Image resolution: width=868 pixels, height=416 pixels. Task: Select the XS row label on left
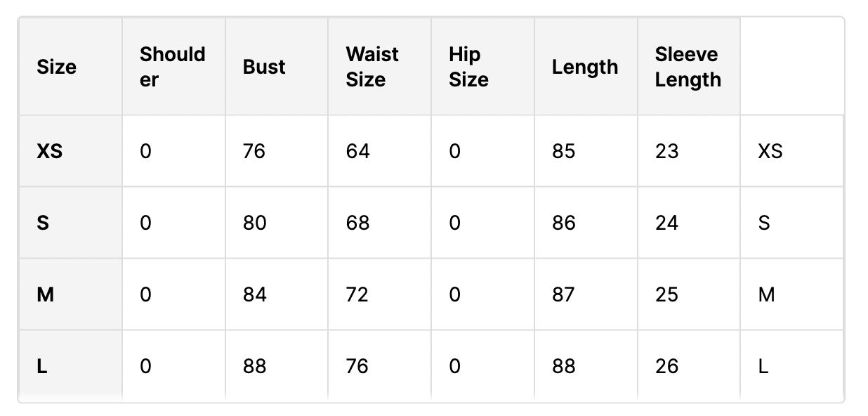(49, 151)
